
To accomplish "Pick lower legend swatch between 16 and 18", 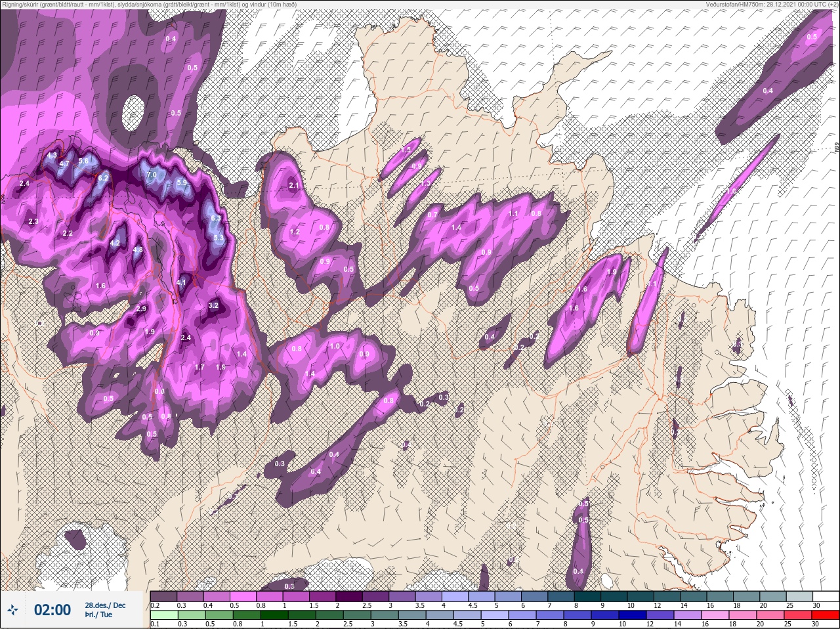I will (x=715, y=615).
